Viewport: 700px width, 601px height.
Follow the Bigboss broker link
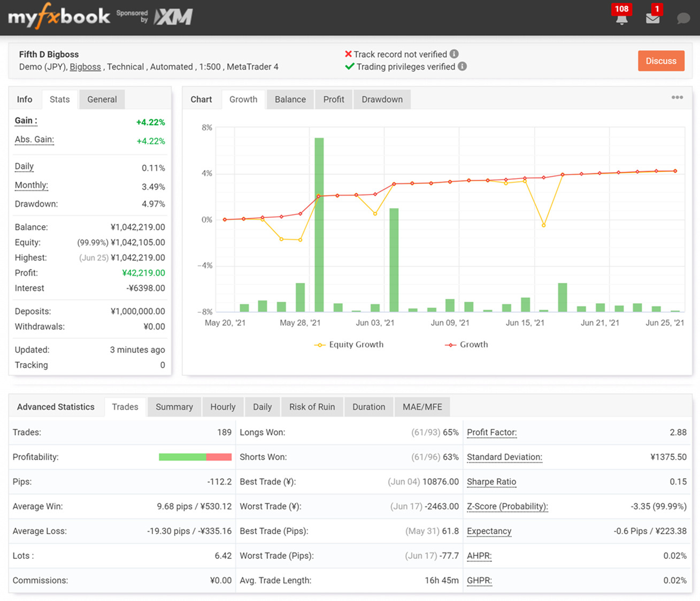pyautogui.click(x=85, y=67)
